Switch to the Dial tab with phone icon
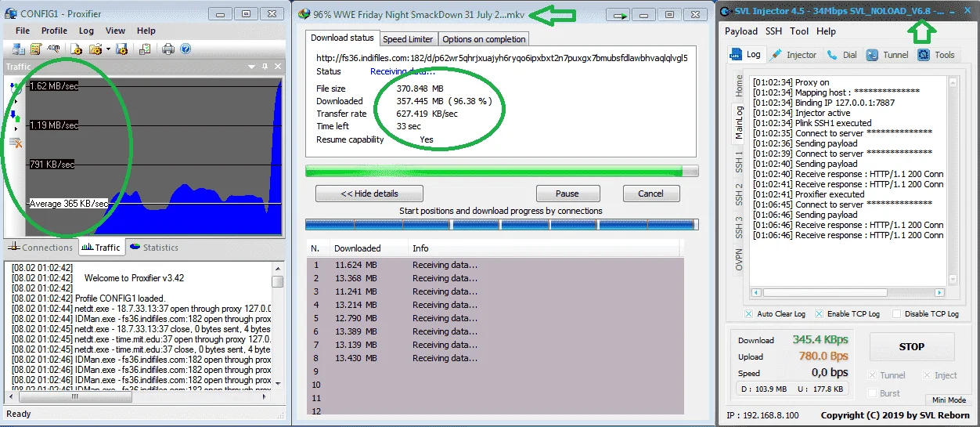 841,55
